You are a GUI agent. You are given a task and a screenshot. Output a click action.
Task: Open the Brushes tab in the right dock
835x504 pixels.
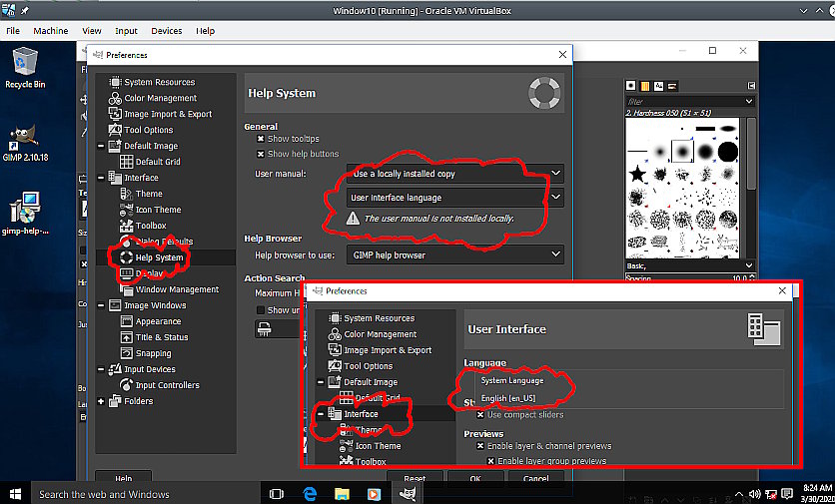[x=630, y=86]
